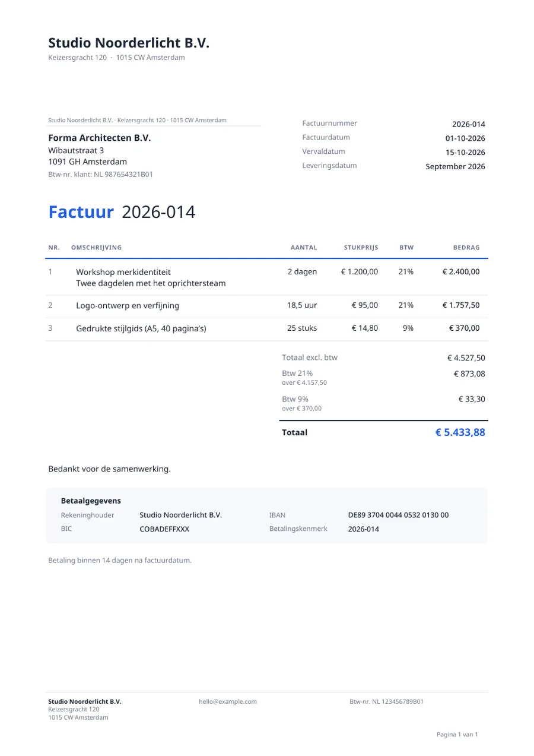Screen dimensions: 534x756
Task: Click the footer email hello@example.com
Action: pyautogui.click(x=228, y=701)
